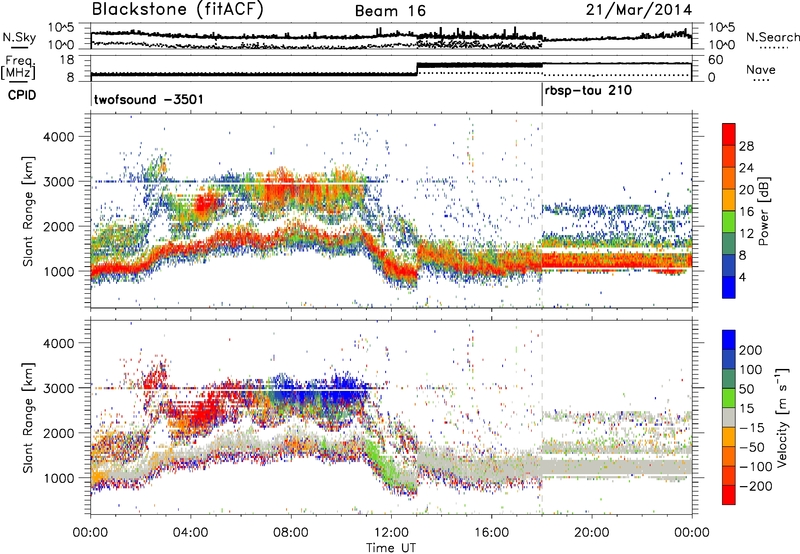Viewport: 800px width, 554px height.
Task: Pick the red bottom segment of velocity colorbar
Action: click(x=729, y=495)
